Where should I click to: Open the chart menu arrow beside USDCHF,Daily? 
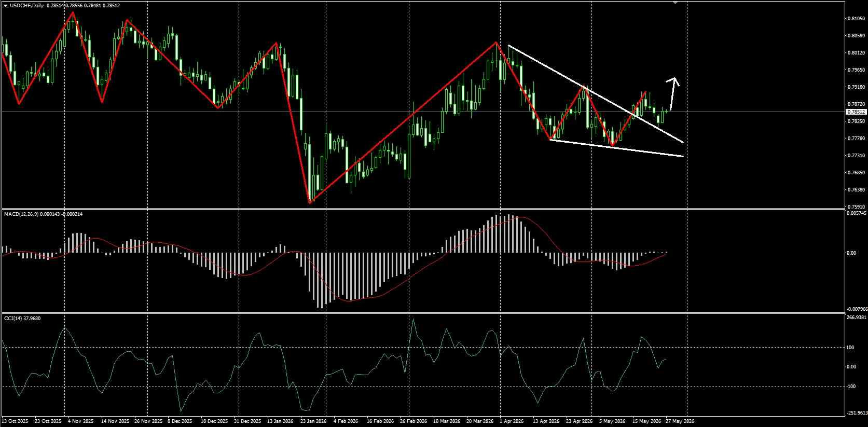click(x=5, y=6)
